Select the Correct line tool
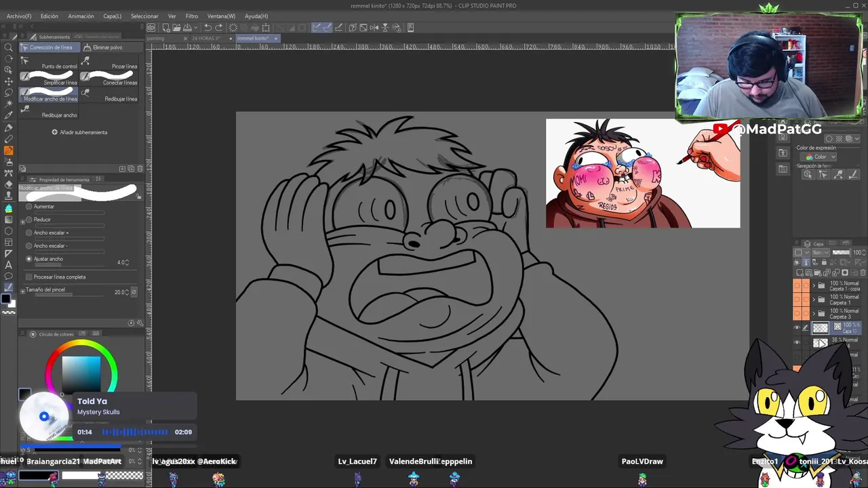The width and height of the screenshot is (868, 488). [9, 288]
